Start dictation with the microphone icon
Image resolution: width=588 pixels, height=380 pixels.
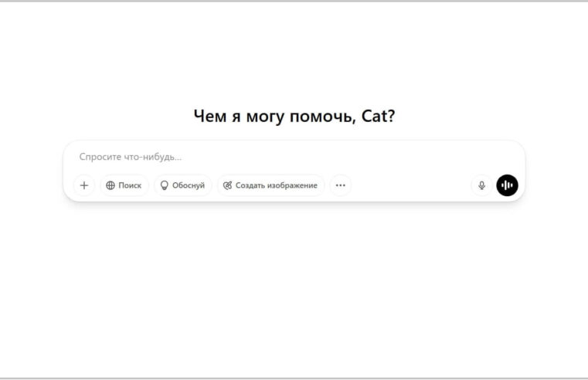click(x=482, y=185)
